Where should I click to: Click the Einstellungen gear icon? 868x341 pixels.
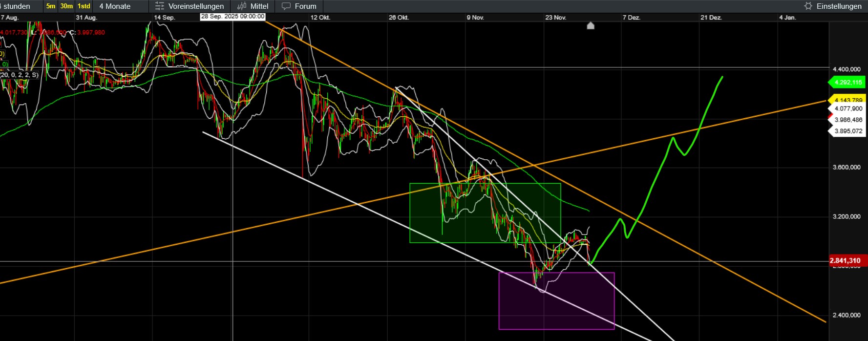click(808, 6)
